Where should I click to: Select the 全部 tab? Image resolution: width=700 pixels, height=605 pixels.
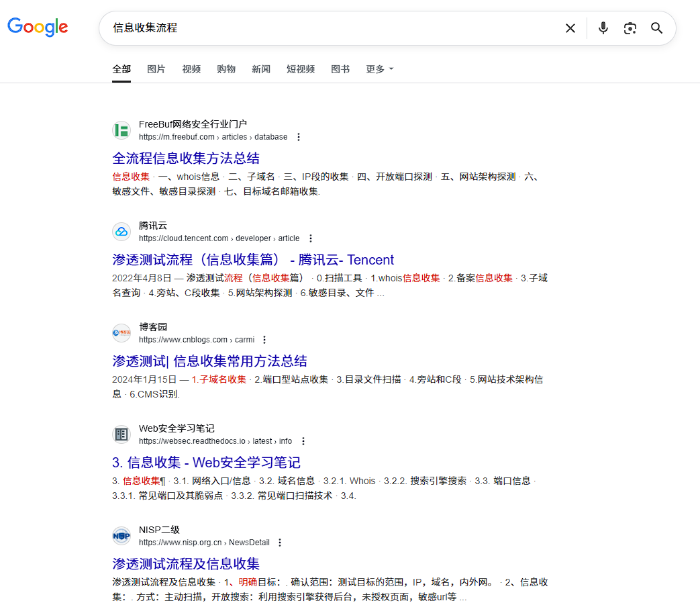(121, 69)
